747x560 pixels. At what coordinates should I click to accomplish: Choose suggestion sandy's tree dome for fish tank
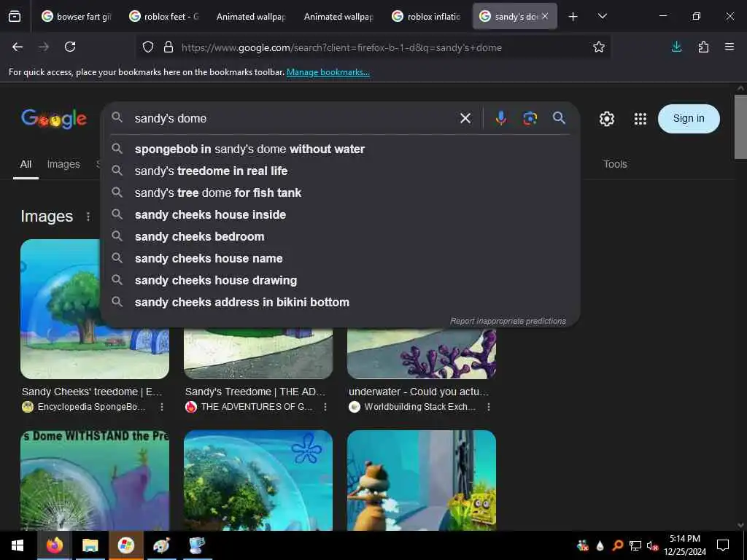point(341,192)
